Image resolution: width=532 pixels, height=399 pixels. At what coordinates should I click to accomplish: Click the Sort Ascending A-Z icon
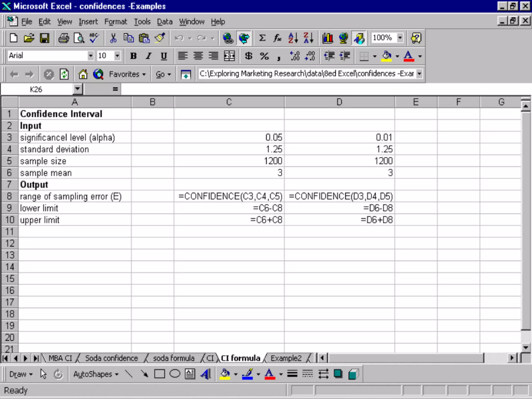click(293, 38)
